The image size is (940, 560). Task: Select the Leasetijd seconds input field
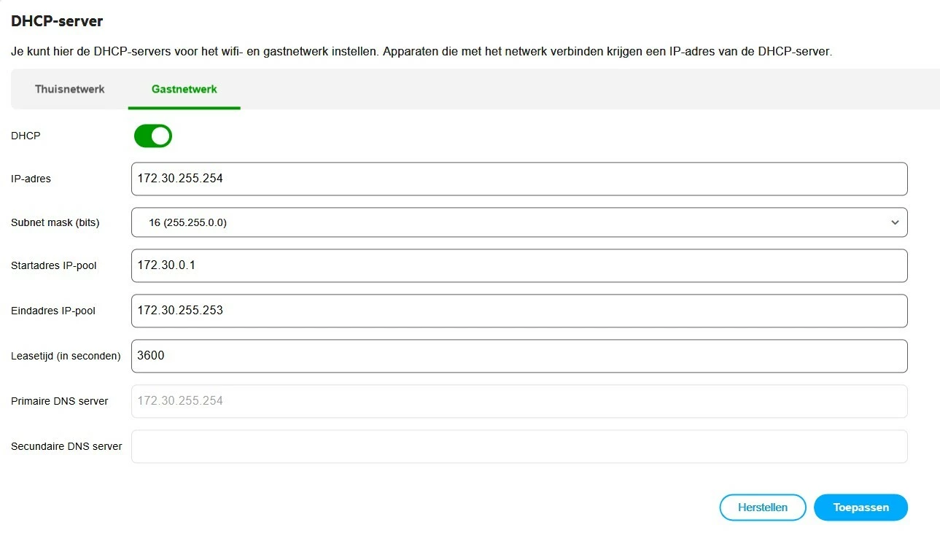[519, 356]
